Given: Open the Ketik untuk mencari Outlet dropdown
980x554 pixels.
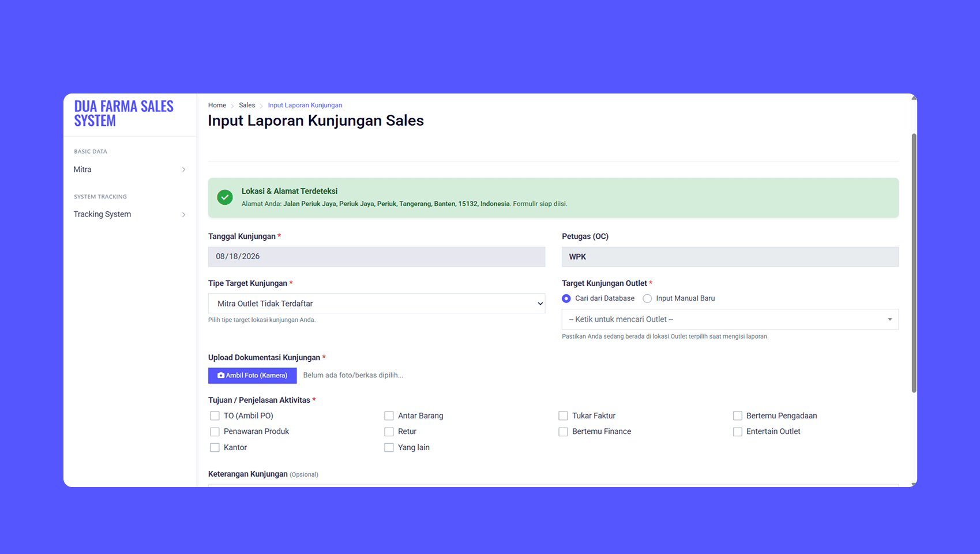Looking at the screenshot, I should click(x=730, y=319).
